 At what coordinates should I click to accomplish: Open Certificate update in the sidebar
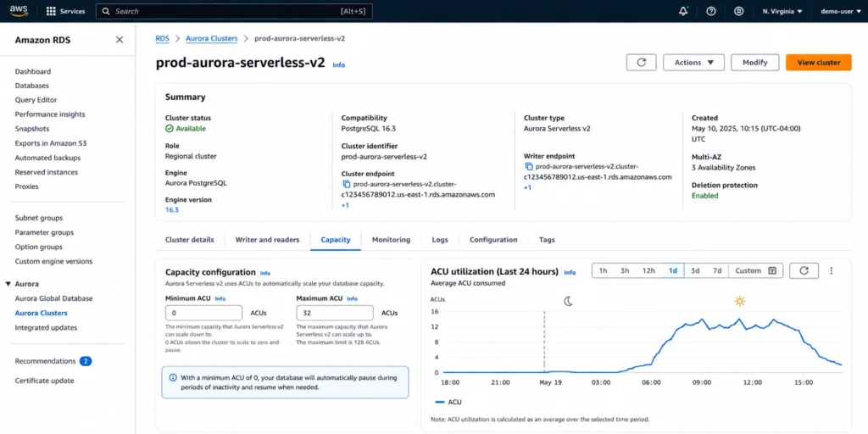pyautogui.click(x=44, y=381)
